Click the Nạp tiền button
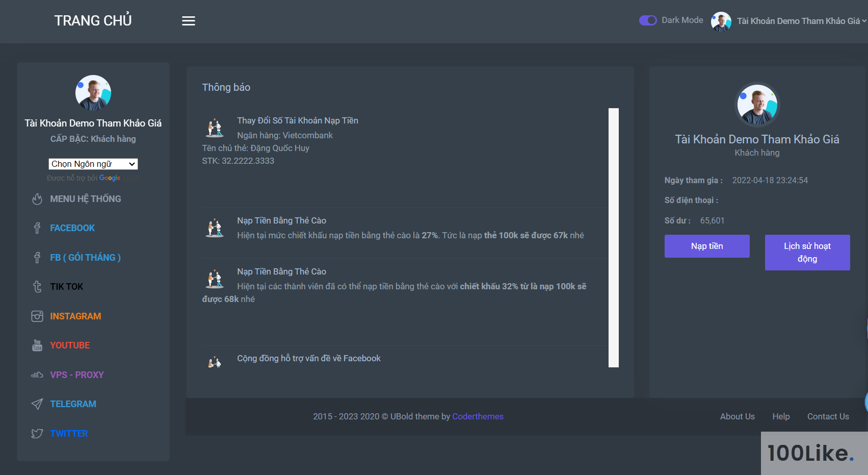The image size is (868, 475). coord(707,246)
